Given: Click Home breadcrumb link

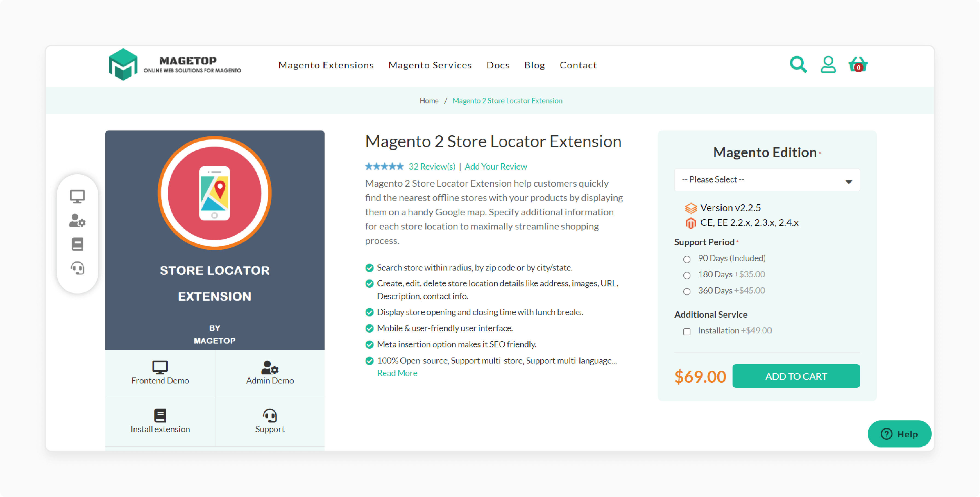Looking at the screenshot, I should (429, 100).
